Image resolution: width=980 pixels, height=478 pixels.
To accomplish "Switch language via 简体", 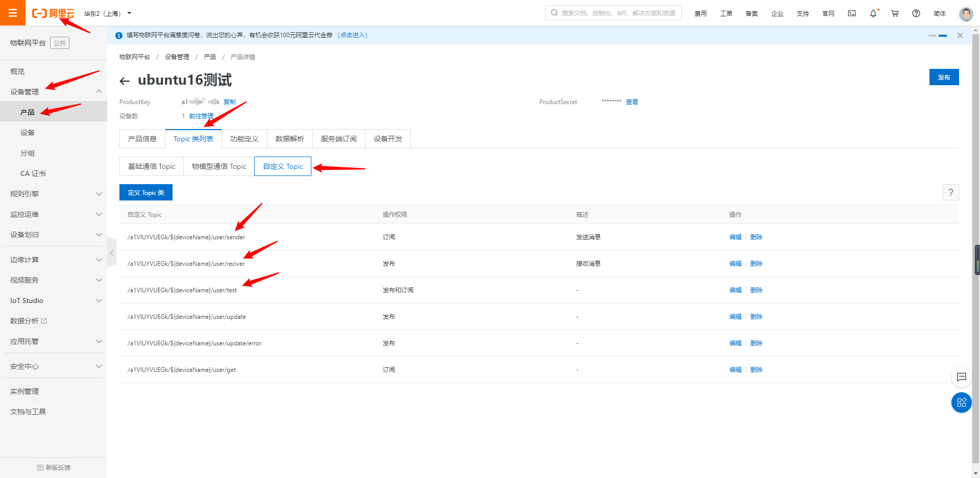I will point(940,14).
